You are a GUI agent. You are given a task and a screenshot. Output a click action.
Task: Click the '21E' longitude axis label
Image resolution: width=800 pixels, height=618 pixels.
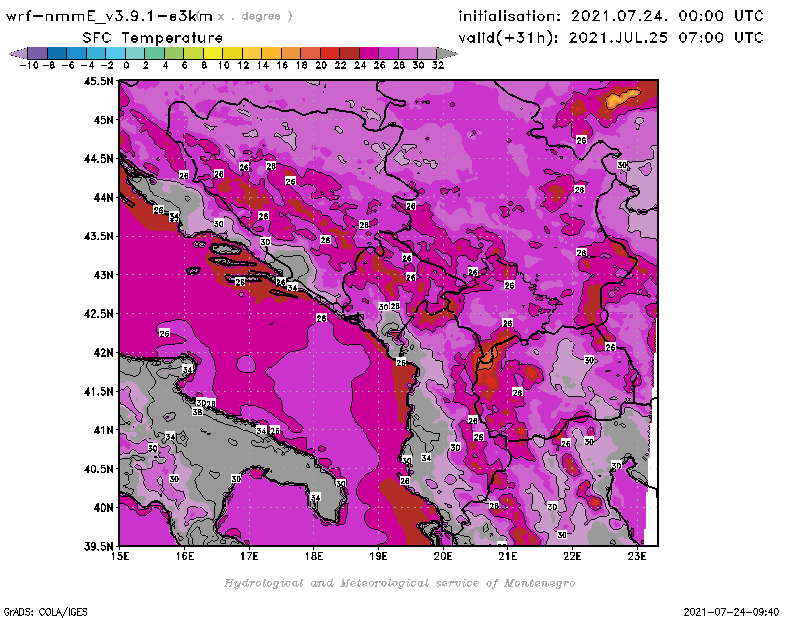tap(507, 556)
